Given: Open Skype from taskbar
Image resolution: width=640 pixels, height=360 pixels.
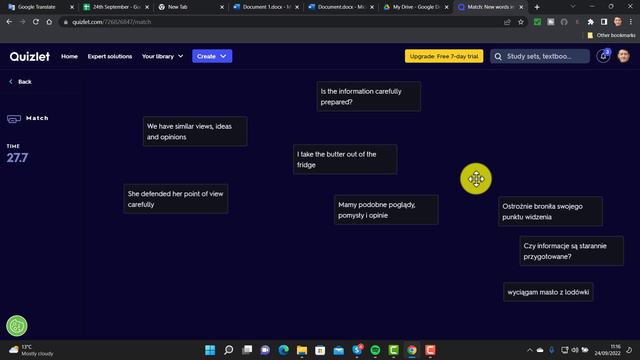Looking at the screenshot, I should tap(357, 350).
